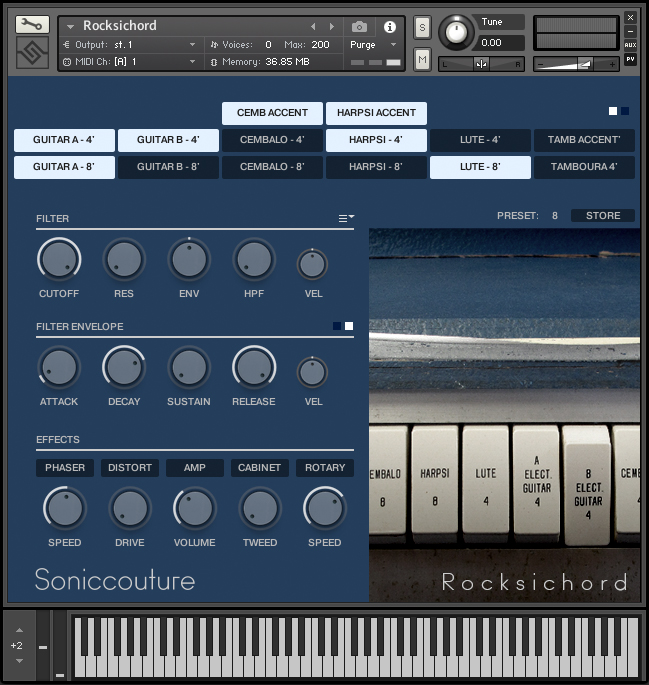Image resolution: width=649 pixels, height=685 pixels.
Task: Enable the LUTE - 4' stop
Action: tap(480, 140)
